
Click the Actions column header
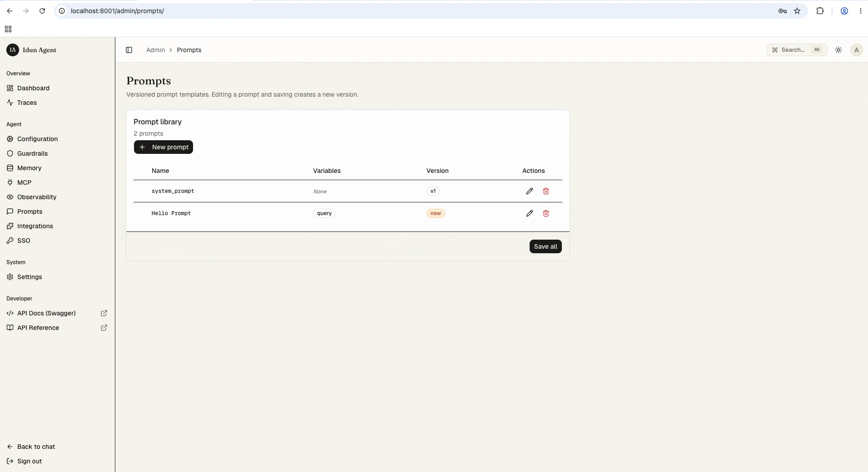click(533, 171)
